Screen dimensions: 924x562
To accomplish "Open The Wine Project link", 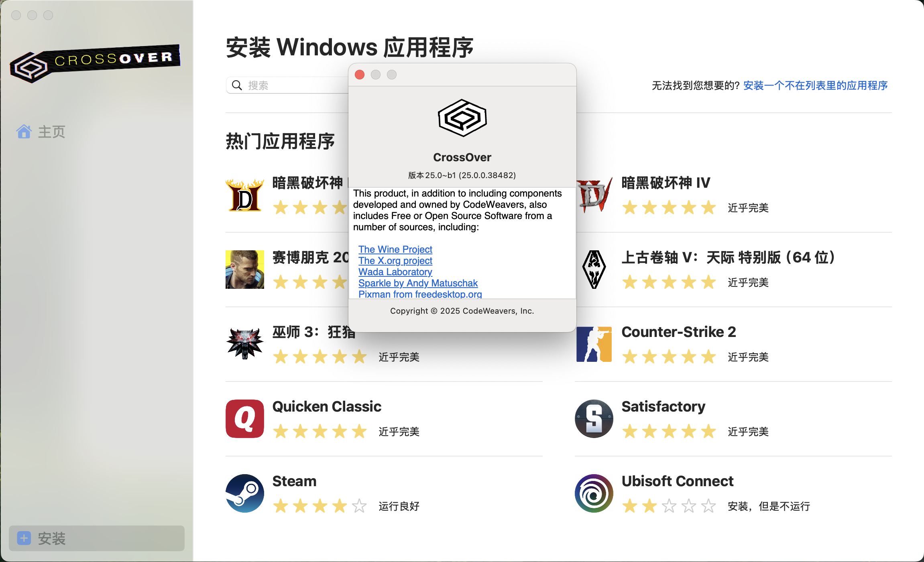I will click(395, 249).
